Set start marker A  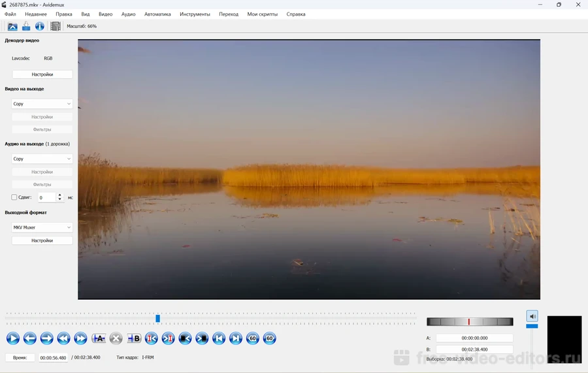tap(99, 338)
